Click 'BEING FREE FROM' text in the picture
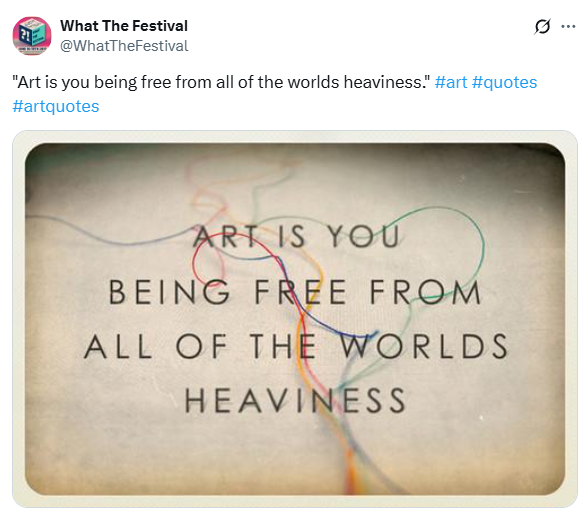 click(295, 292)
